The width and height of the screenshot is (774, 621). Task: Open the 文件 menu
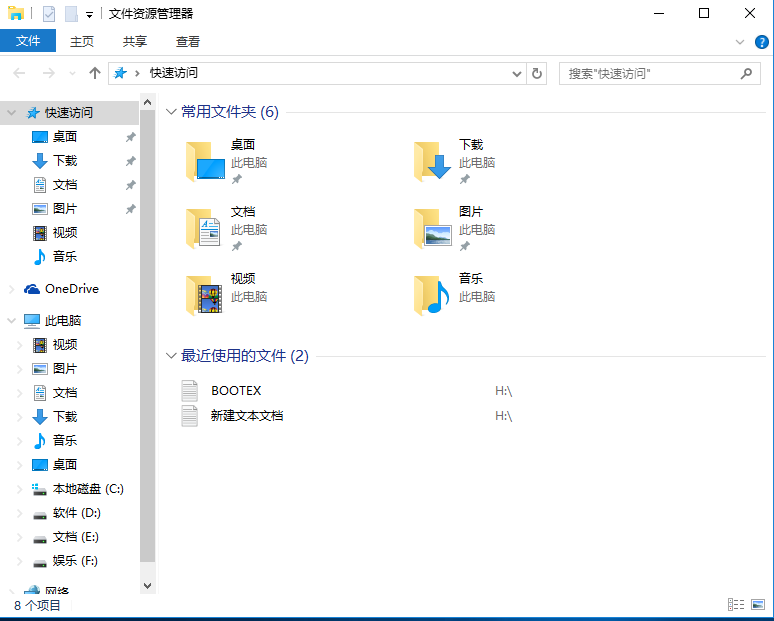tap(28, 41)
